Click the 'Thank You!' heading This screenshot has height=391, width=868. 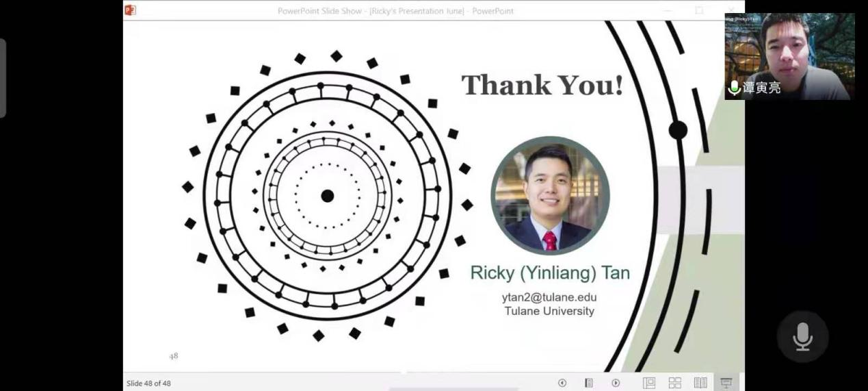542,86
